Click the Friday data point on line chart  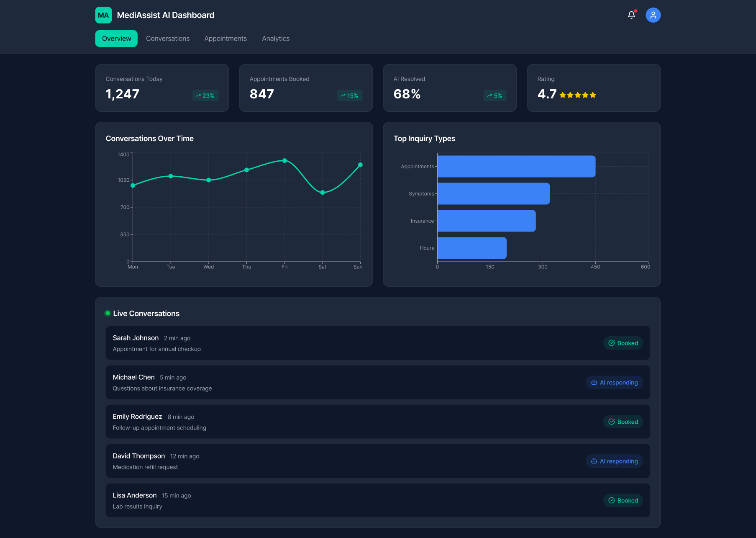coord(284,160)
